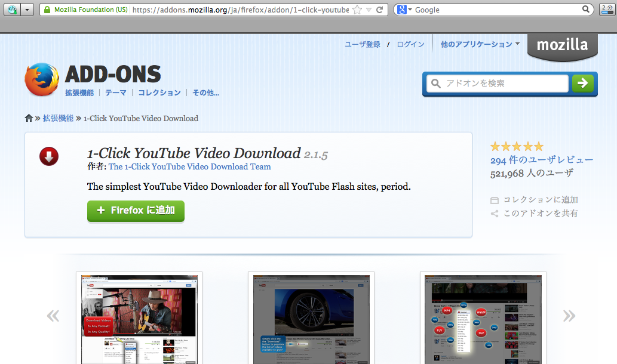Open the 294 件のユーザレビュー link
The height and width of the screenshot is (364, 617).
click(542, 160)
